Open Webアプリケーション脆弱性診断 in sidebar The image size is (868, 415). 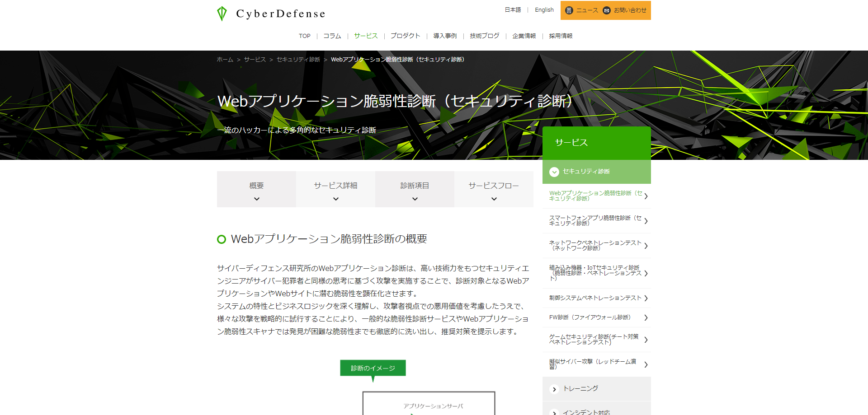[x=597, y=196]
